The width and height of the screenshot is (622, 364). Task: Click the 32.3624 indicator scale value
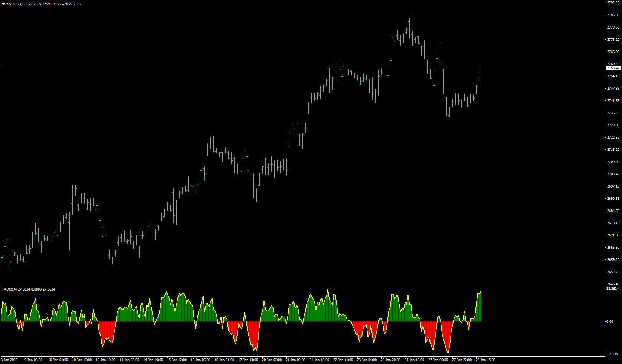coord(613,288)
